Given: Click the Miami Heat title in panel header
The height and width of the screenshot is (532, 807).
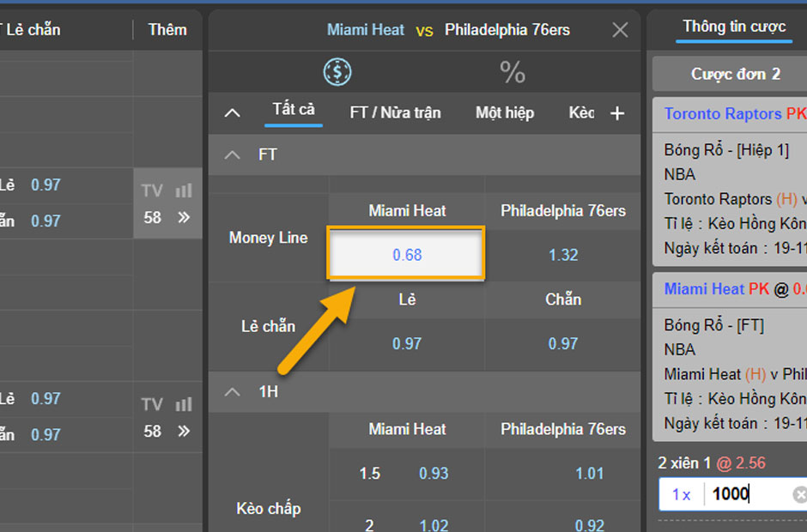Looking at the screenshot, I should (x=366, y=30).
